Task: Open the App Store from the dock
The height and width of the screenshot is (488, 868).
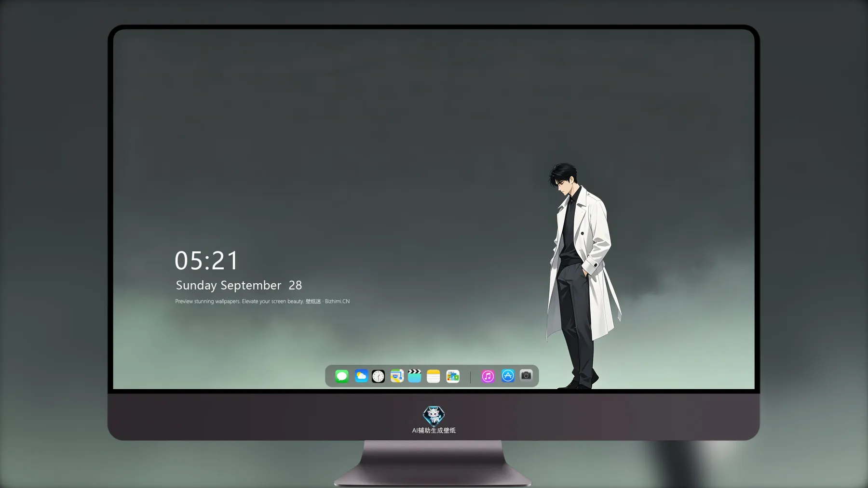Action: (x=508, y=376)
